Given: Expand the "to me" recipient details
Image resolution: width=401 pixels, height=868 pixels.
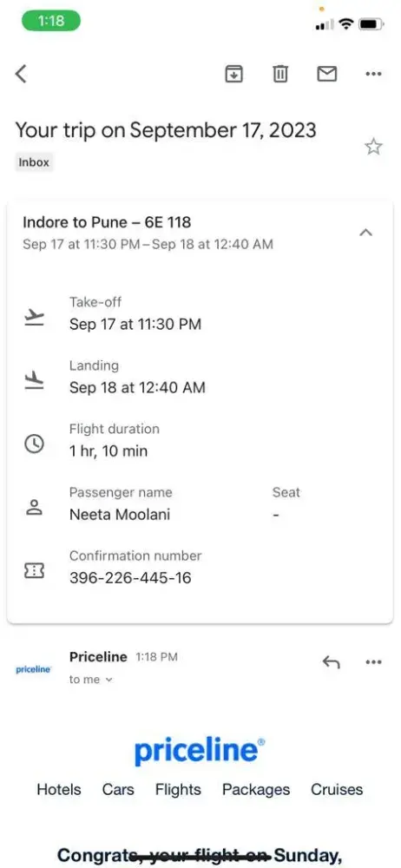Looking at the screenshot, I should tap(91, 680).
